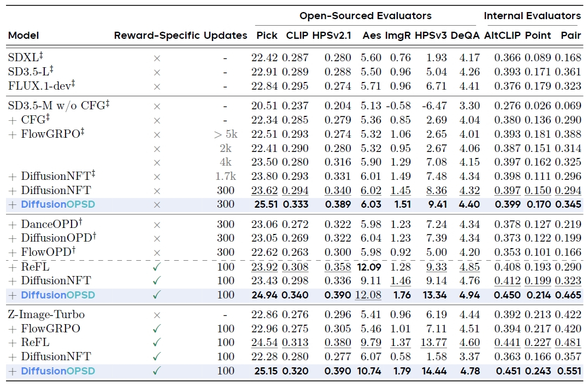Click the "ImgR" column header
This screenshot has width=588, height=387.
point(397,36)
